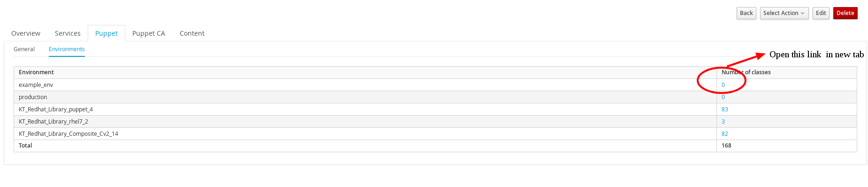Click the Environment column header

[x=36, y=72]
